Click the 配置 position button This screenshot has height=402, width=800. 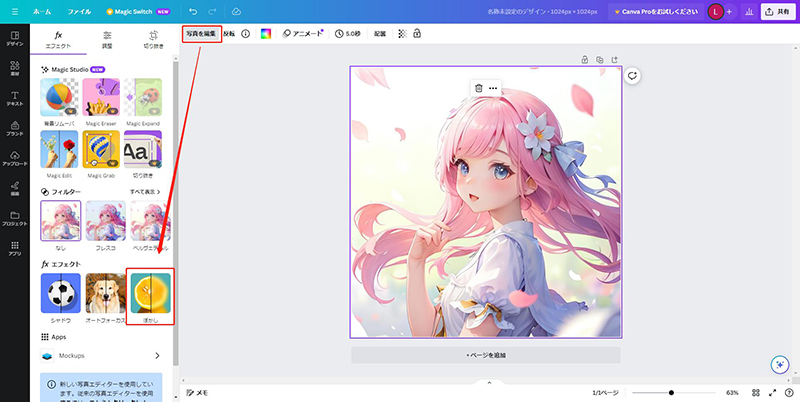[x=380, y=34]
